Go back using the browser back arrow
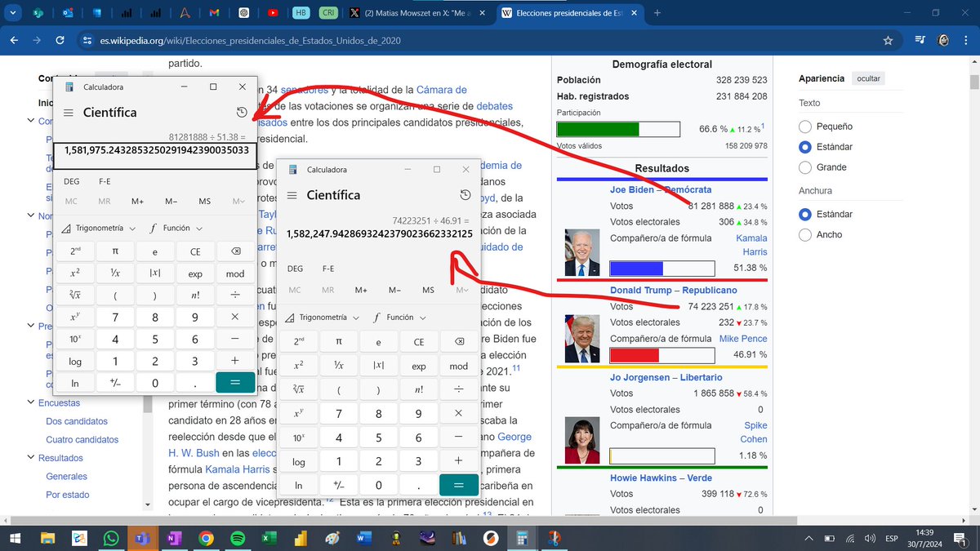 (15, 40)
